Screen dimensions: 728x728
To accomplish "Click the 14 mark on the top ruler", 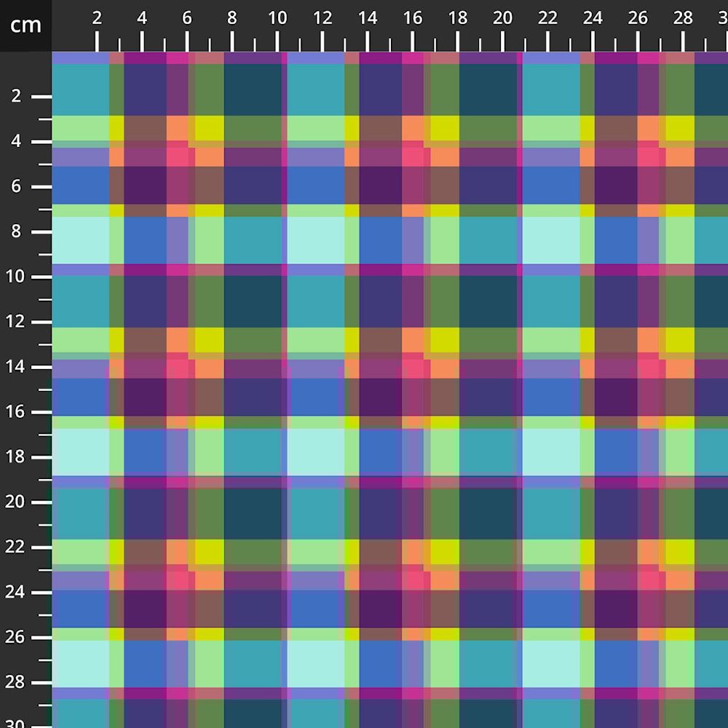I will pos(368,19).
